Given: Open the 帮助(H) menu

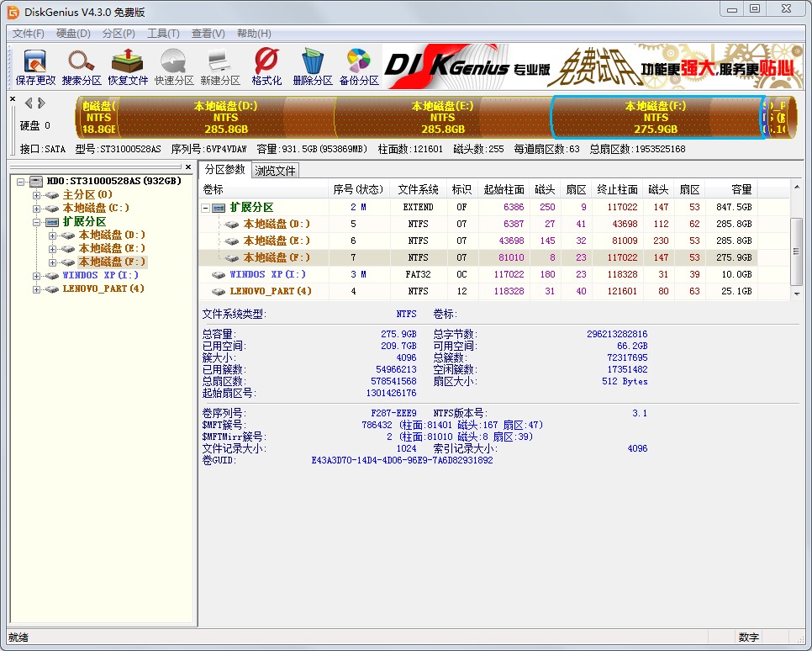Looking at the screenshot, I should [x=254, y=33].
